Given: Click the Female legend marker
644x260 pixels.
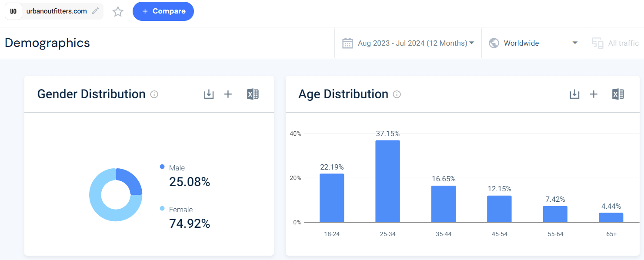Looking at the screenshot, I should pos(162,209).
